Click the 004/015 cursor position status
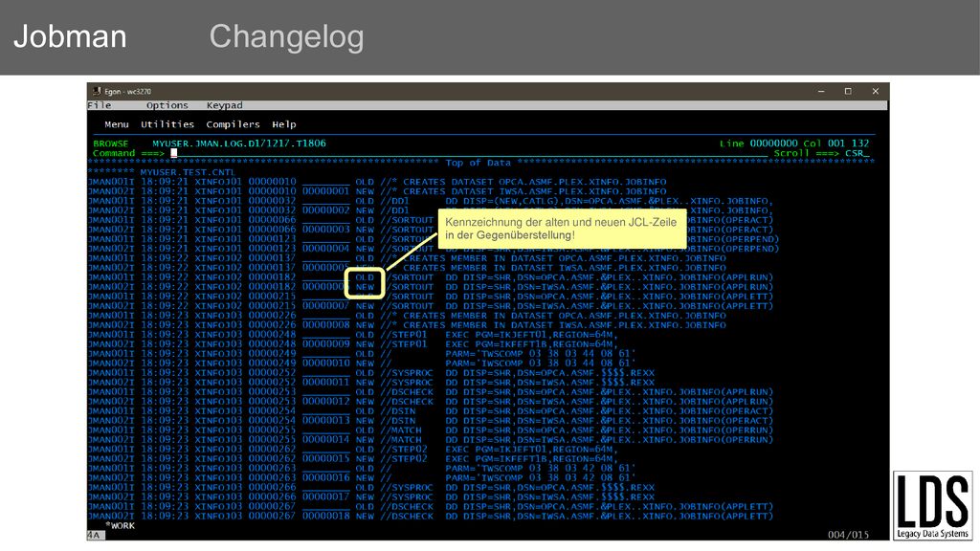 click(x=848, y=535)
